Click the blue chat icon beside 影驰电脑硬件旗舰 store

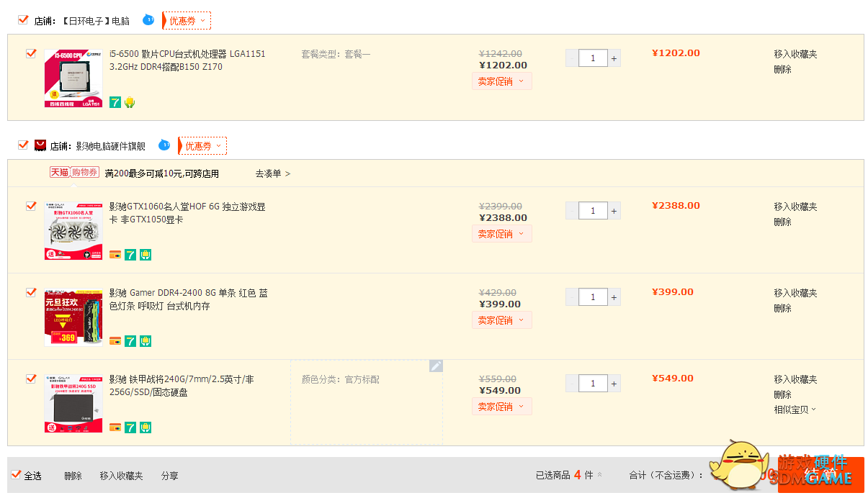pos(164,145)
